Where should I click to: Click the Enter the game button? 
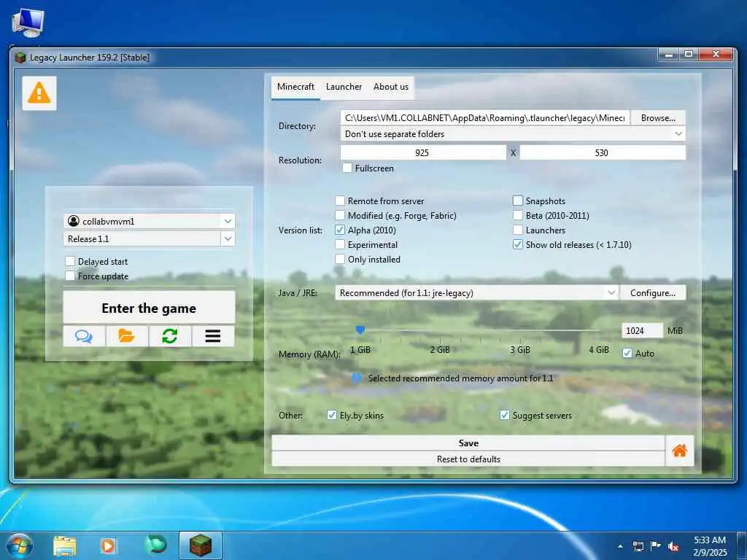(149, 308)
